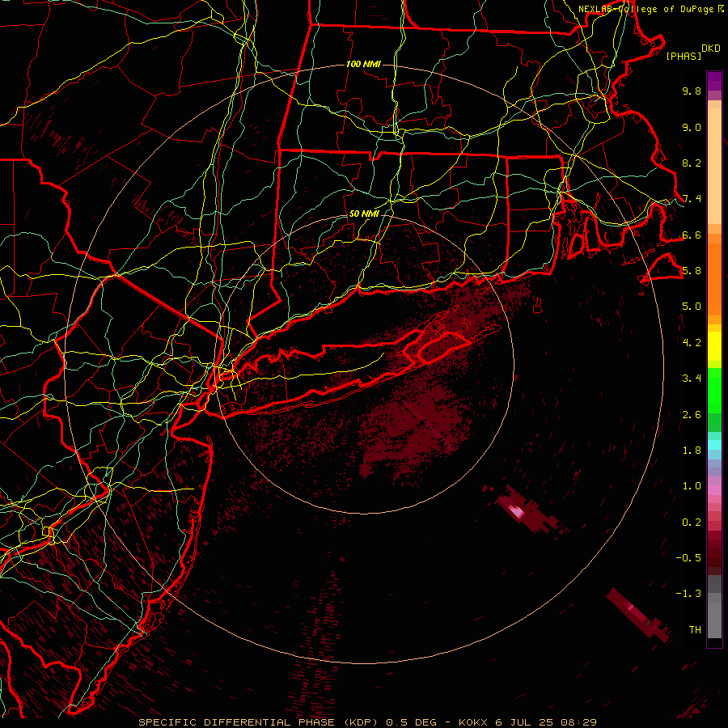Screen dimensions: 728x728
Task: Click the -1.3 value on color scale
Action: [x=688, y=594]
